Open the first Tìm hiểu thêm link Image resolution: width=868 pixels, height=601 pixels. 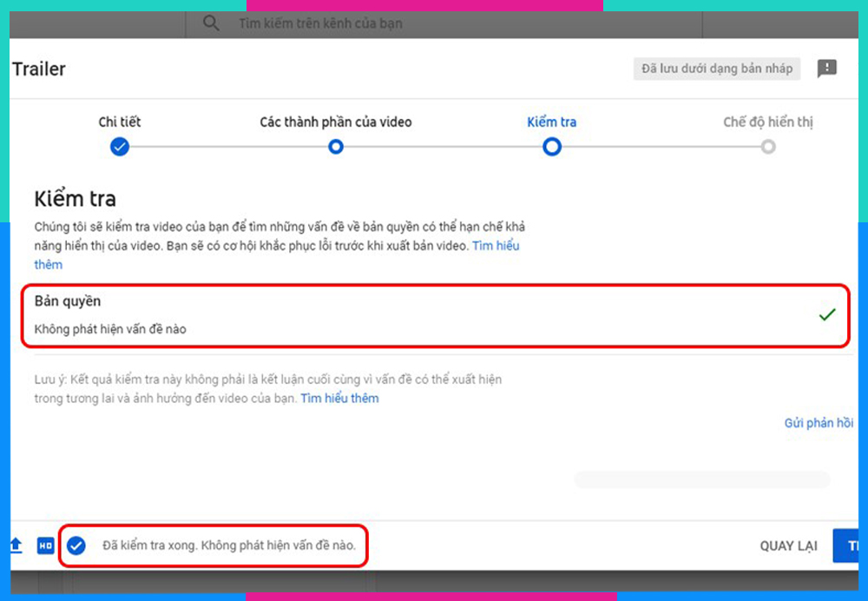click(496, 246)
